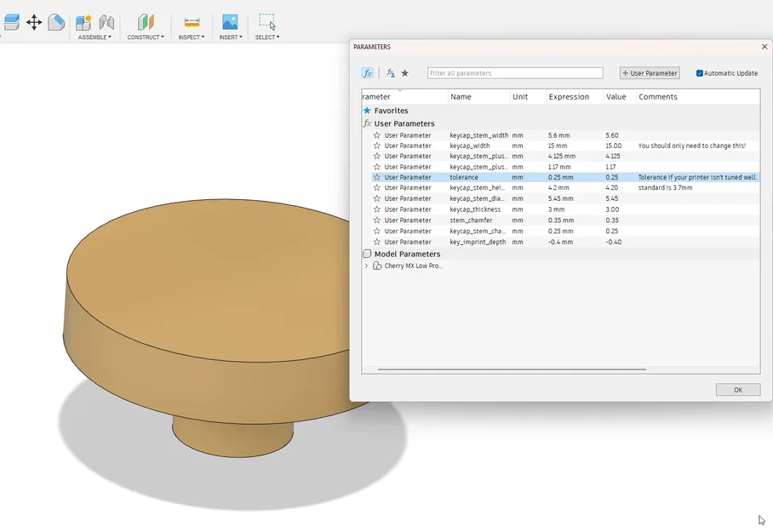Click the Inspect measure ruler icon
Screen dimensions: 773x532
[x=192, y=22]
